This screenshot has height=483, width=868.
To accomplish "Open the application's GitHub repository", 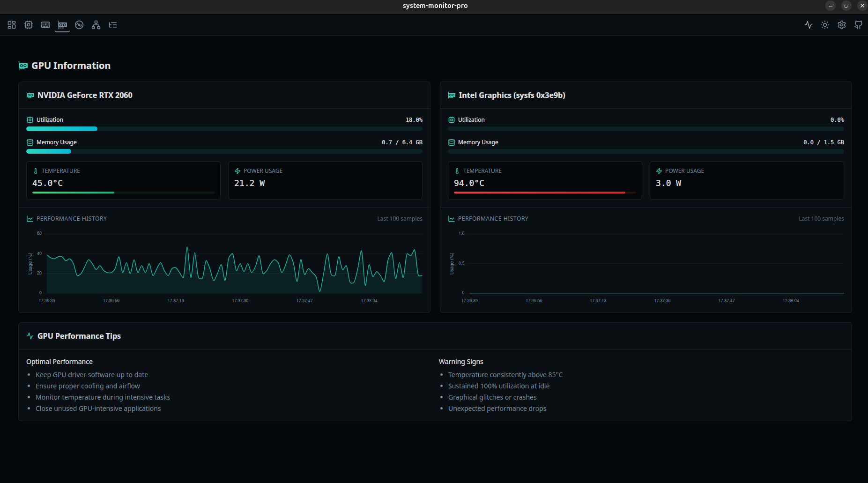I will (x=859, y=25).
